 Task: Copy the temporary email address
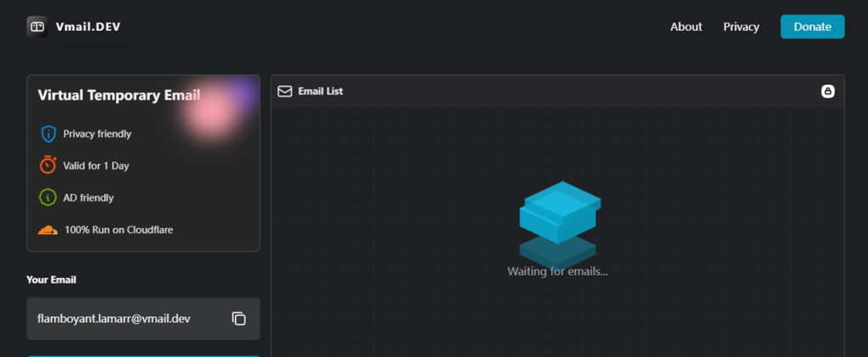239,319
